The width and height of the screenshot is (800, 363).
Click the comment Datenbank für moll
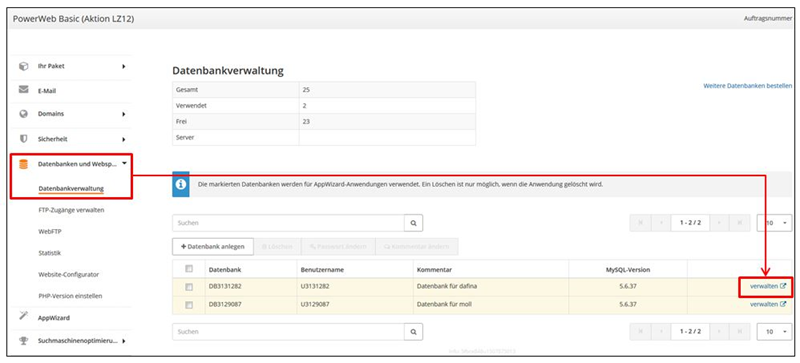click(x=444, y=304)
